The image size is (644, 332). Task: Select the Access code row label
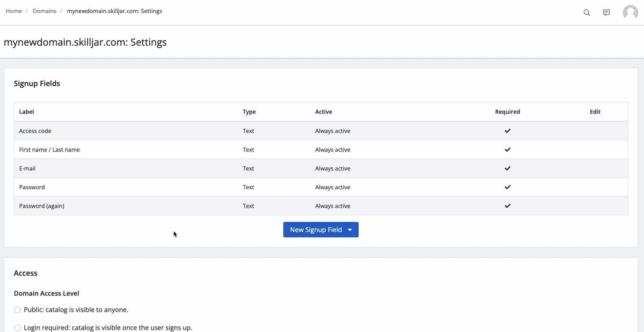point(35,131)
